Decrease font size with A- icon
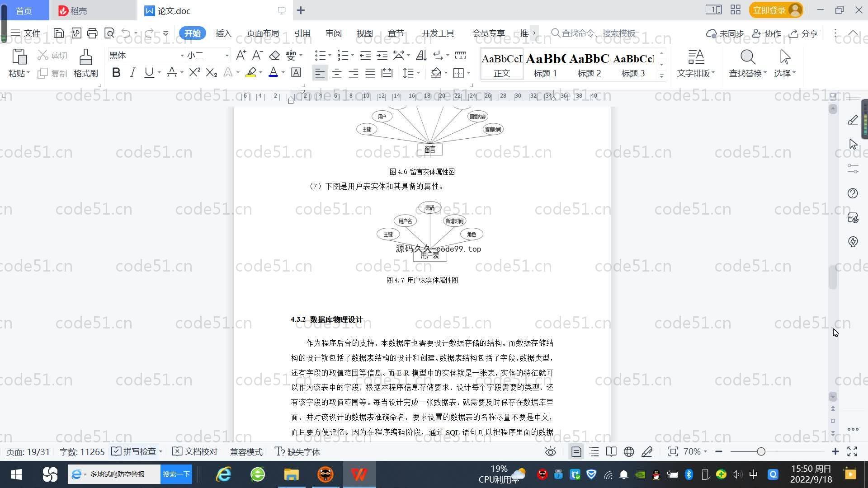The width and height of the screenshot is (868, 488). tap(257, 55)
